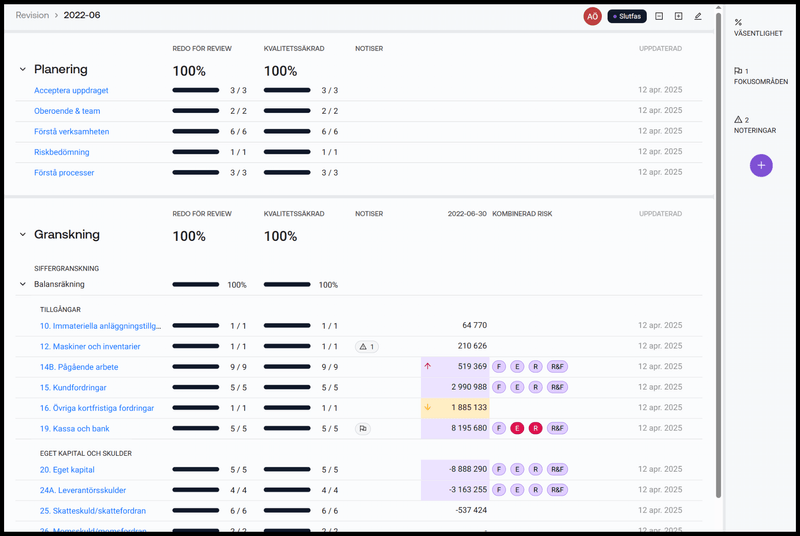Go to the Revision breadcrumb

[x=32, y=15]
